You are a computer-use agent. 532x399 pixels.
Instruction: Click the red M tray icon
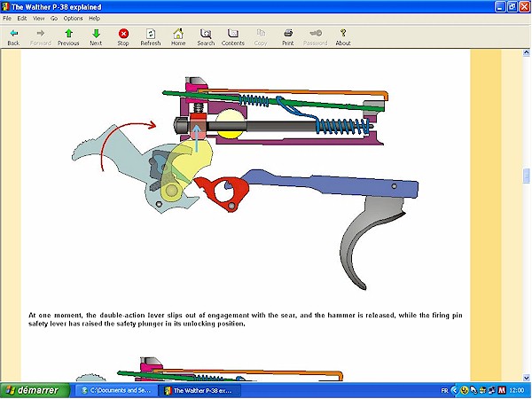coord(502,390)
